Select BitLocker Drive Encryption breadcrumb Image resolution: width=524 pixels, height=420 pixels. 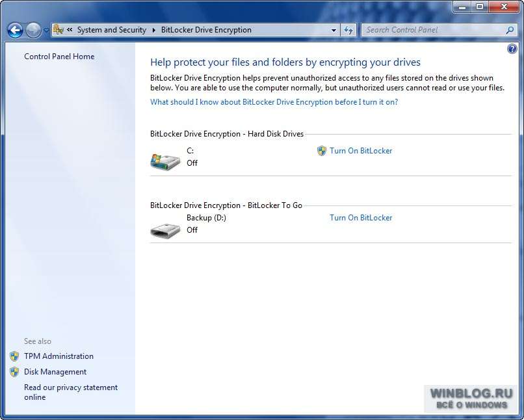[x=206, y=30]
